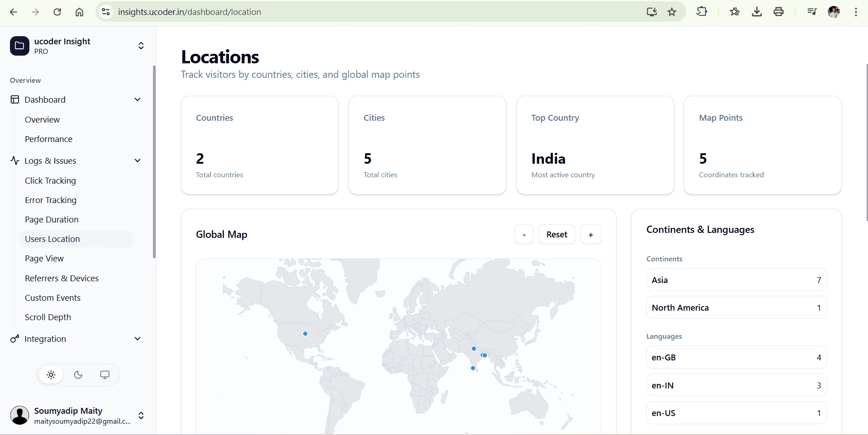The height and width of the screenshot is (435, 868).
Task: Open the ucoder Insight workspace switcher
Action: 141,46
